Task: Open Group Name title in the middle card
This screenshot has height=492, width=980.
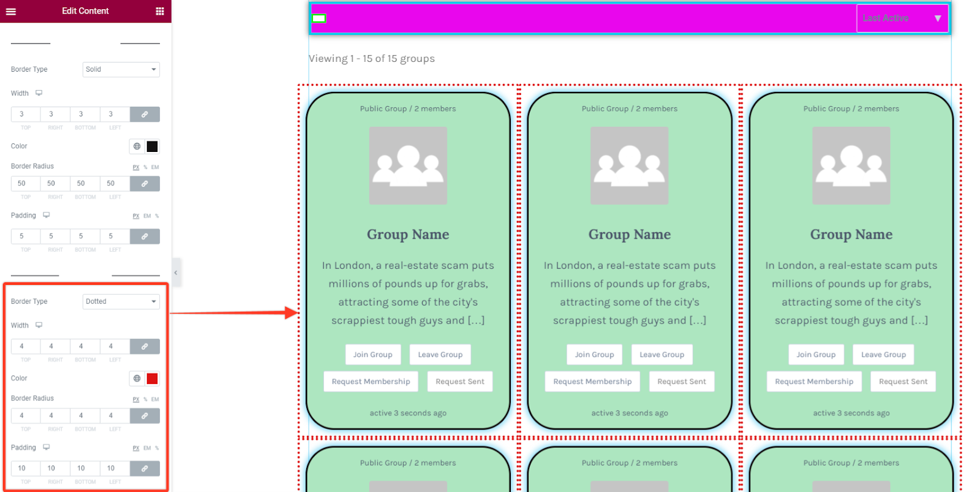Action: [x=630, y=235]
